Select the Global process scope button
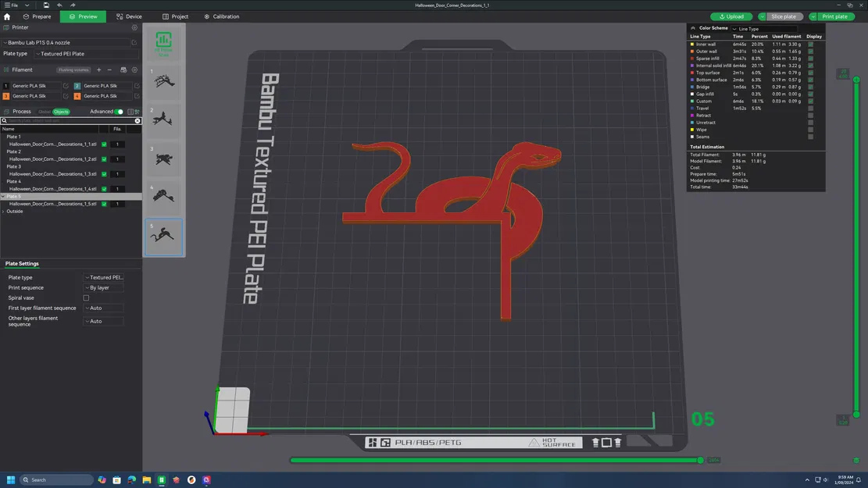Image resolution: width=868 pixels, height=488 pixels. click(x=45, y=112)
